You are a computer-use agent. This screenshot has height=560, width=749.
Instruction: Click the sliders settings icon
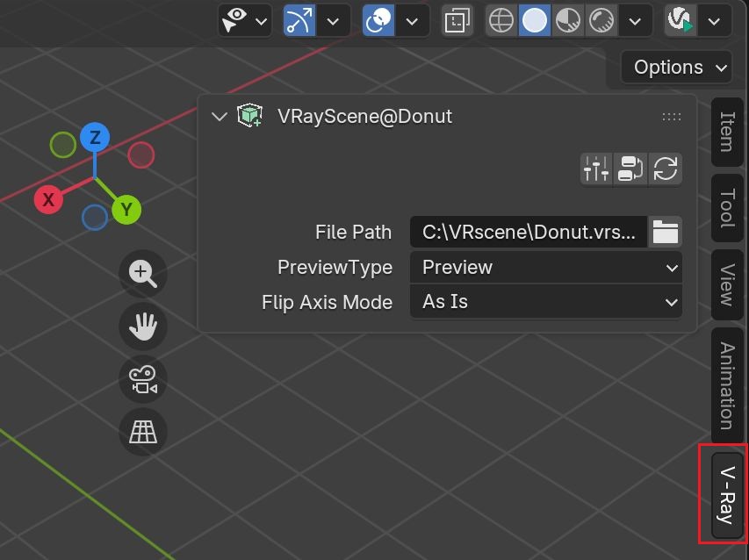point(596,169)
